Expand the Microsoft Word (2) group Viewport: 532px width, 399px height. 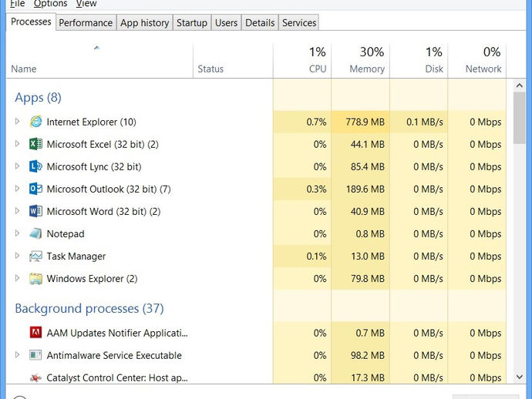pyautogui.click(x=17, y=210)
